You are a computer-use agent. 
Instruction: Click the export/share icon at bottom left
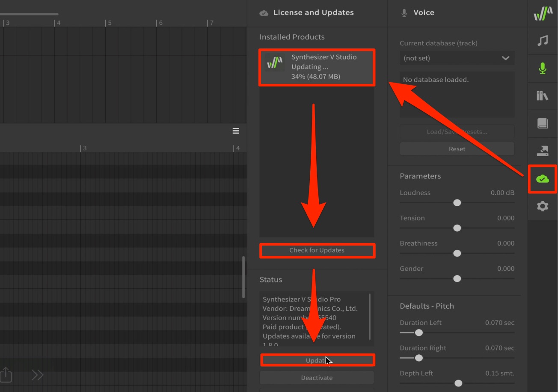6,375
